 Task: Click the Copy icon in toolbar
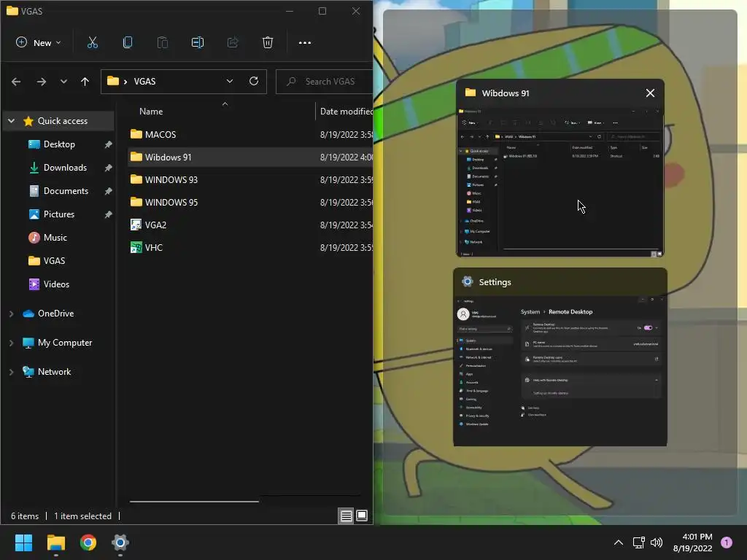click(x=127, y=42)
